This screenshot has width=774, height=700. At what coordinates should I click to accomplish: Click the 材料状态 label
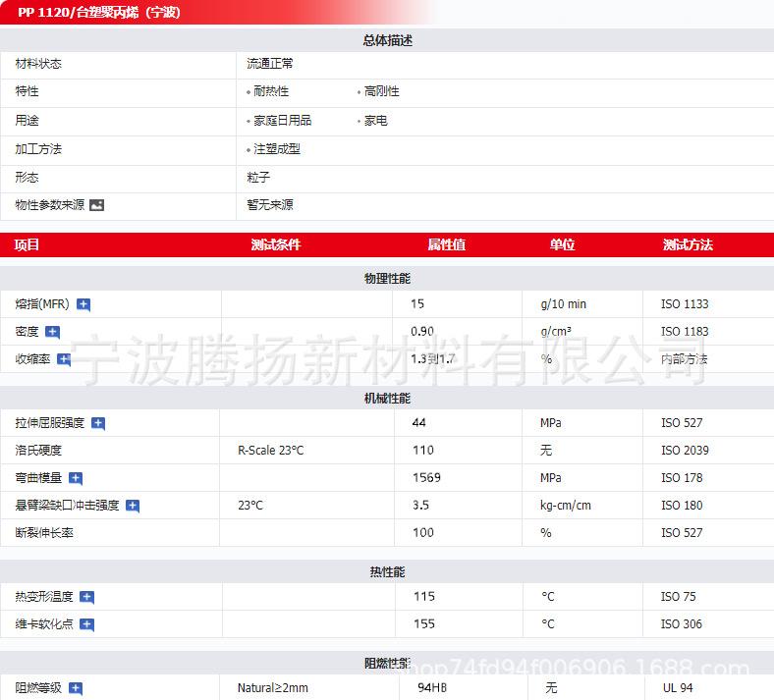click(38, 64)
